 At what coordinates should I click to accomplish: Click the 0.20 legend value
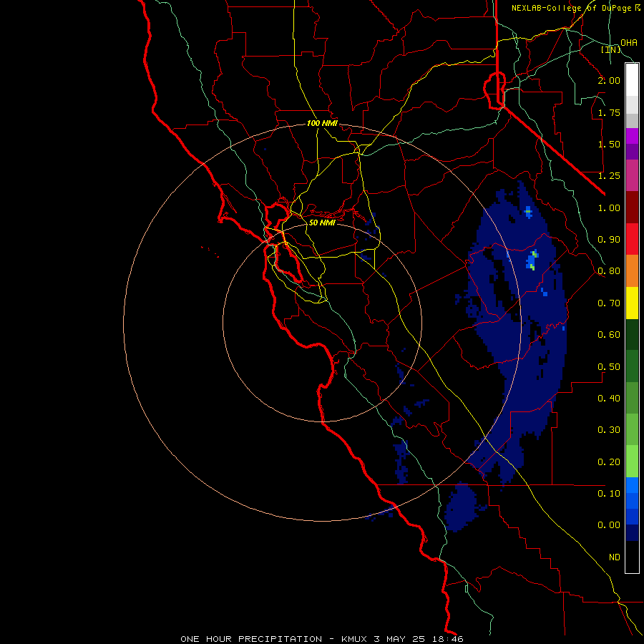pos(609,462)
